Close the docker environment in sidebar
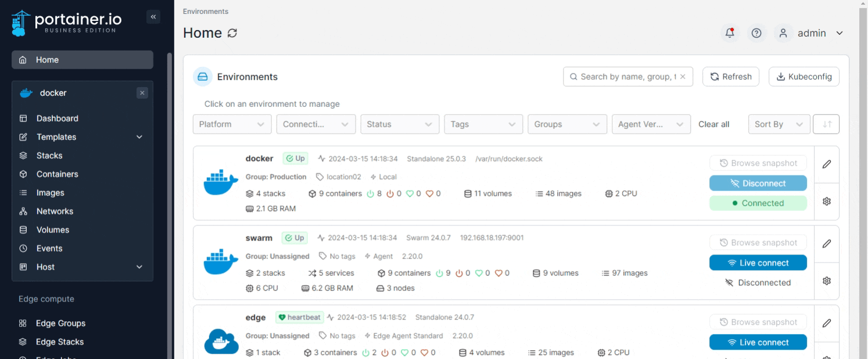 point(142,93)
